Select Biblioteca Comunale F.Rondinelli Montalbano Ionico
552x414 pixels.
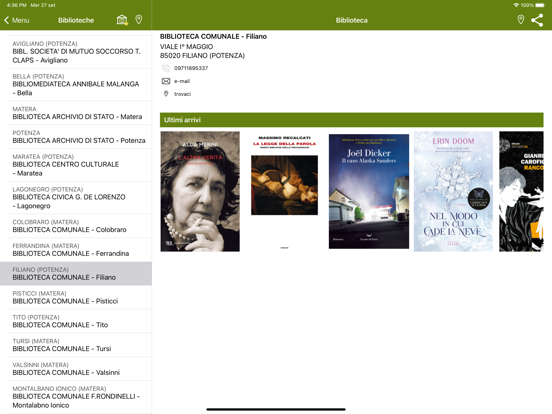[76, 397]
